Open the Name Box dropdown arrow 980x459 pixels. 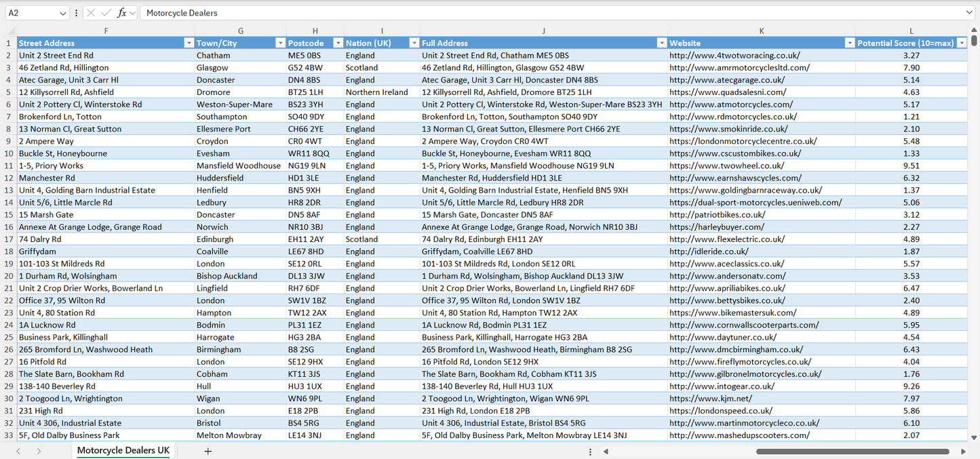pos(61,12)
